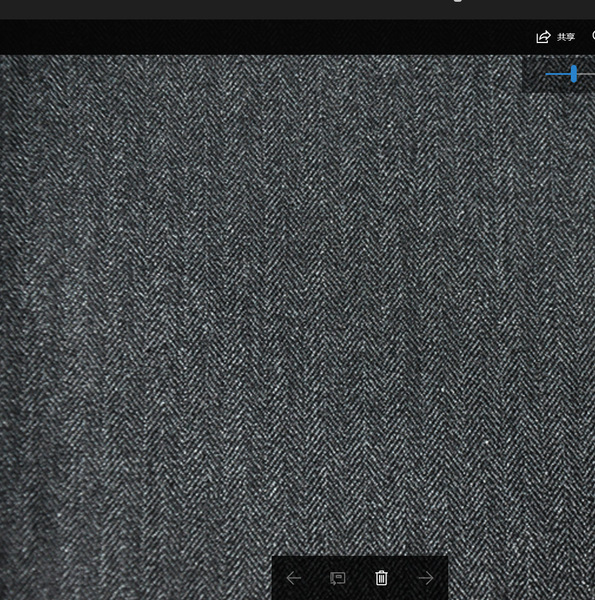
Task: Click the empty black toolbar left of share
Action: coord(268,37)
